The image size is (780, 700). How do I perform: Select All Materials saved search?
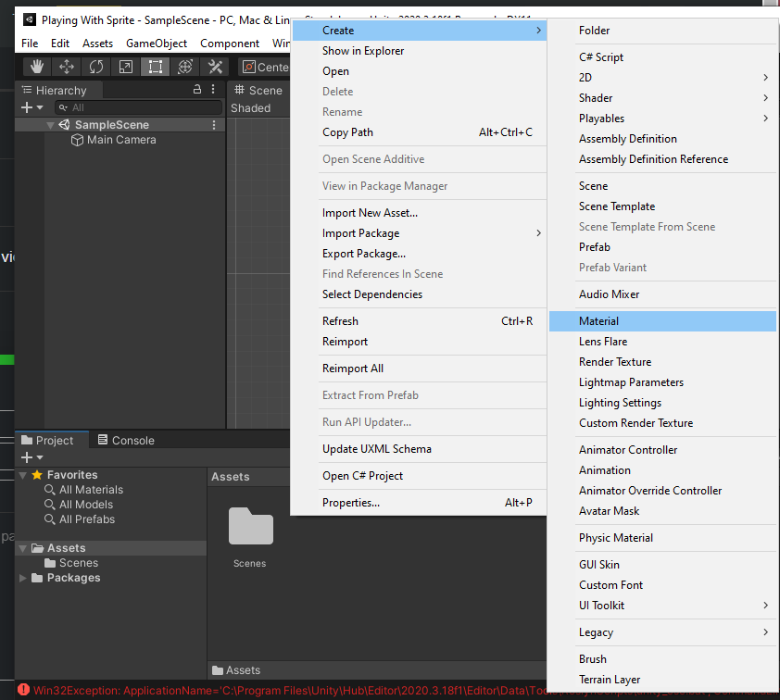tap(91, 490)
